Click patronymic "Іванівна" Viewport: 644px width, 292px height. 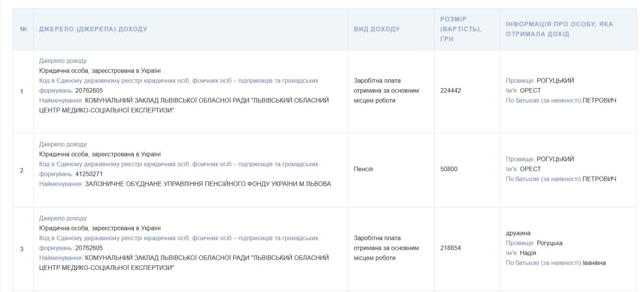tap(594, 263)
